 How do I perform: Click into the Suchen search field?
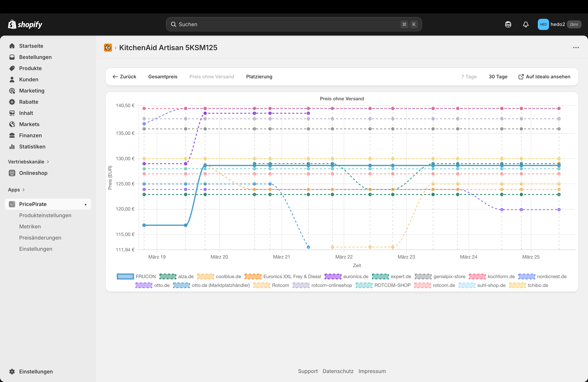(x=294, y=24)
